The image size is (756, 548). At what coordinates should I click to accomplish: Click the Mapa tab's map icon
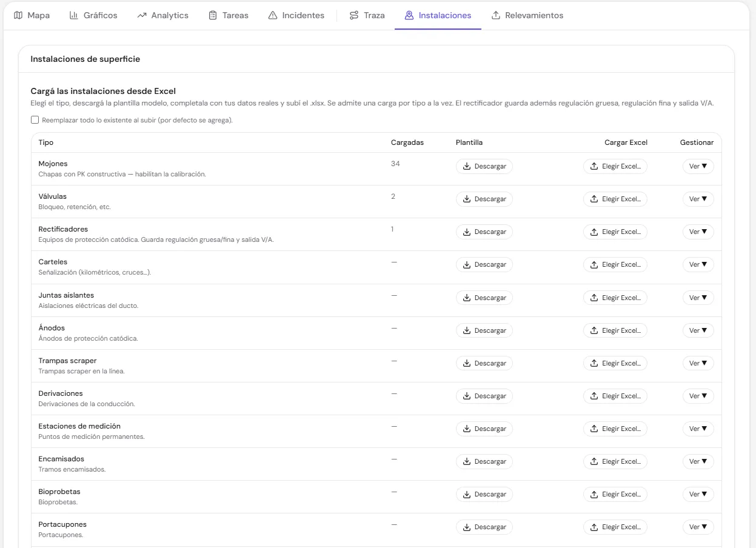pyautogui.click(x=18, y=15)
